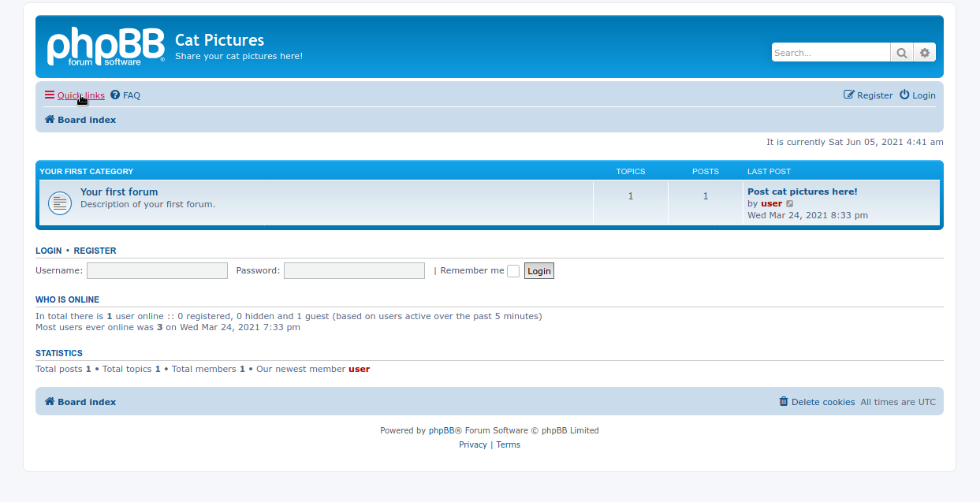This screenshot has height=502, width=980.
Task: Open the Privacy link in footer
Action: click(473, 444)
